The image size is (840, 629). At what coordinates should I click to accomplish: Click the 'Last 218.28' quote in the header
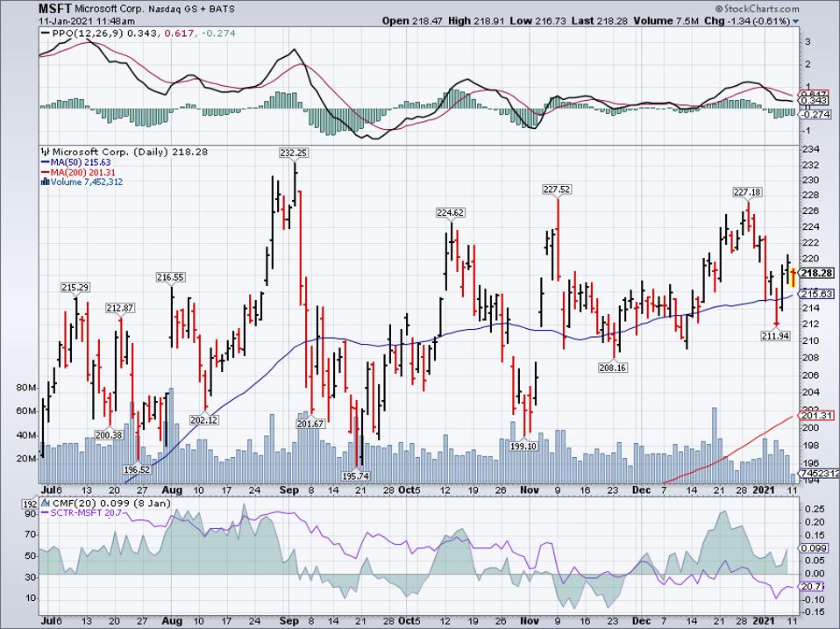tap(598, 21)
